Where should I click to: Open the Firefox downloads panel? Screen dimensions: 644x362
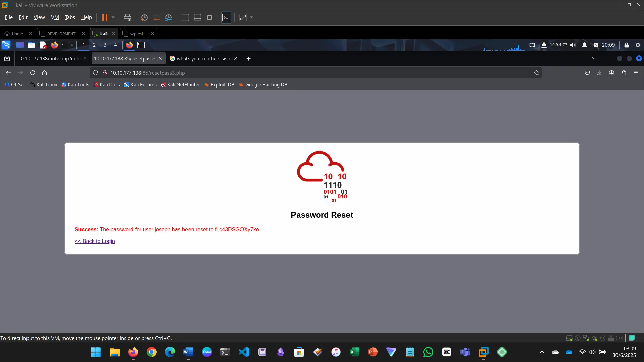[x=599, y=73]
